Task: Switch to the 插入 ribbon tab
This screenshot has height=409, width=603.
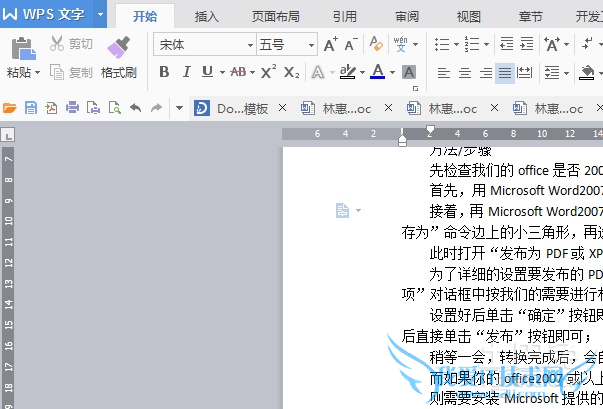Action: [207, 17]
